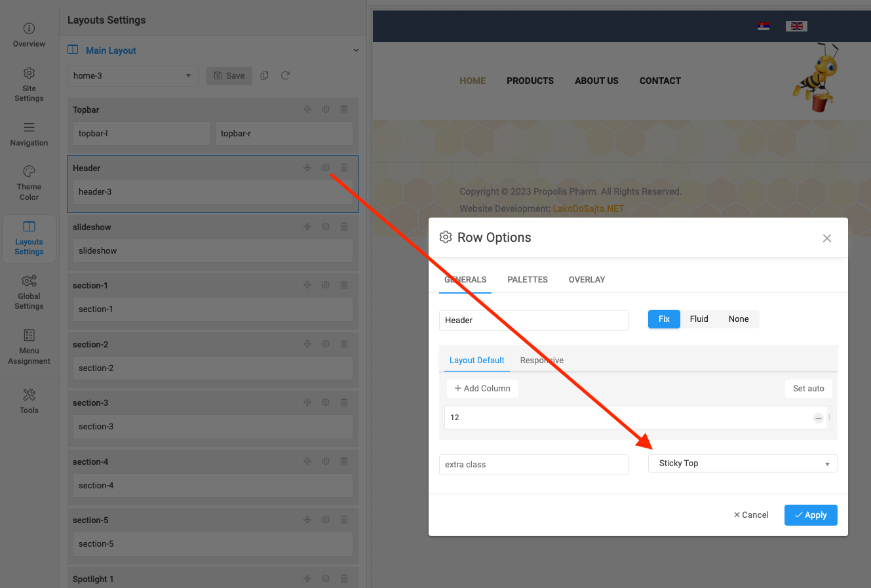Reload layout icon next to Save
The image size is (871, 588).
(285, 75)
